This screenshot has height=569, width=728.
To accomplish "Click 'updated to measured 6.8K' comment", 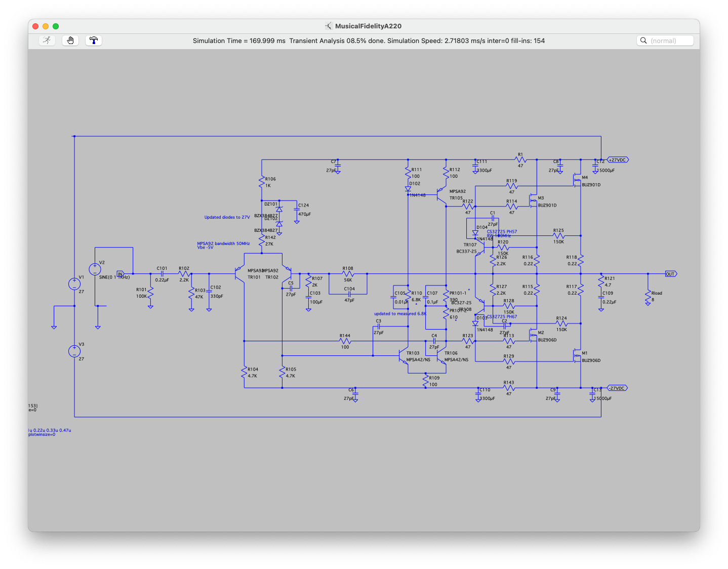I will pos(400,314).
